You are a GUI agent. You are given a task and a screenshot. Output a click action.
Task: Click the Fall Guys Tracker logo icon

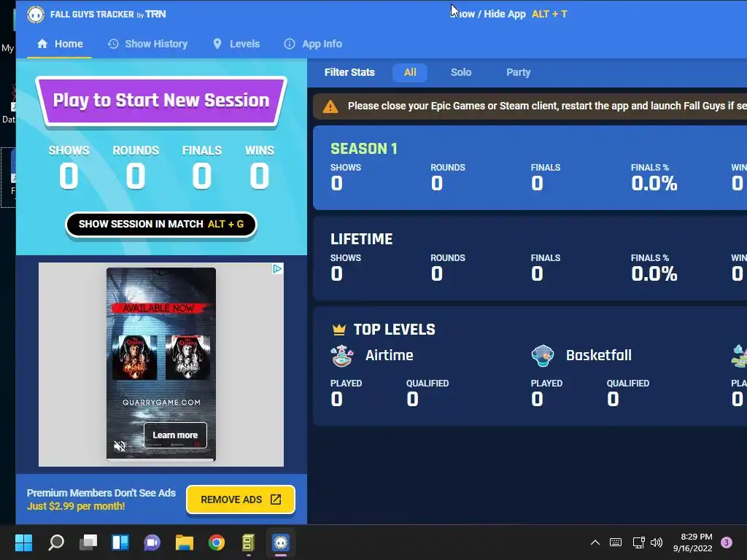(x=35, y=15)
